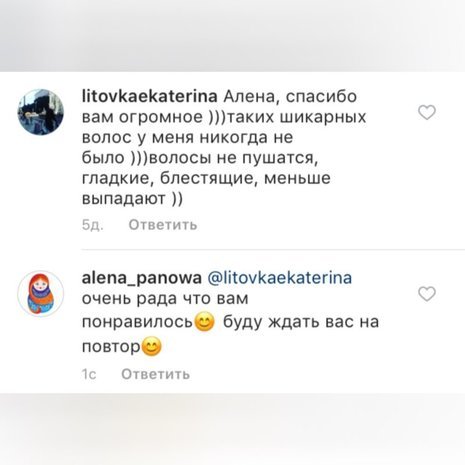Click the 5д. timestamp
The height and width of the screenshot is (465, 465).
pyautogui.click(x=93, y=225)
